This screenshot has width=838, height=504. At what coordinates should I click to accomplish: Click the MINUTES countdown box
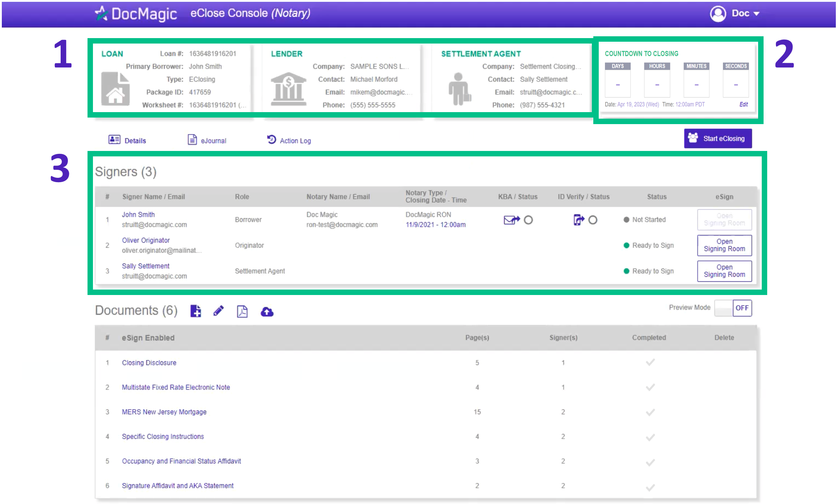coord(696,80)
